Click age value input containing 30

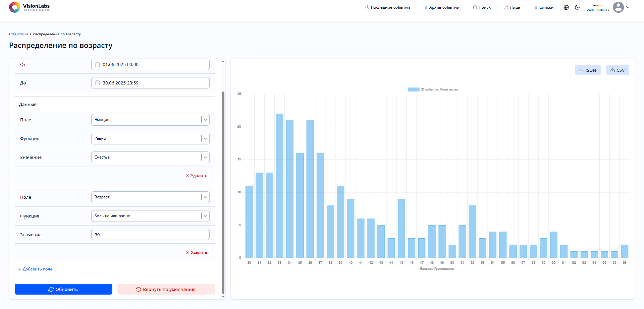pos(150,235)
